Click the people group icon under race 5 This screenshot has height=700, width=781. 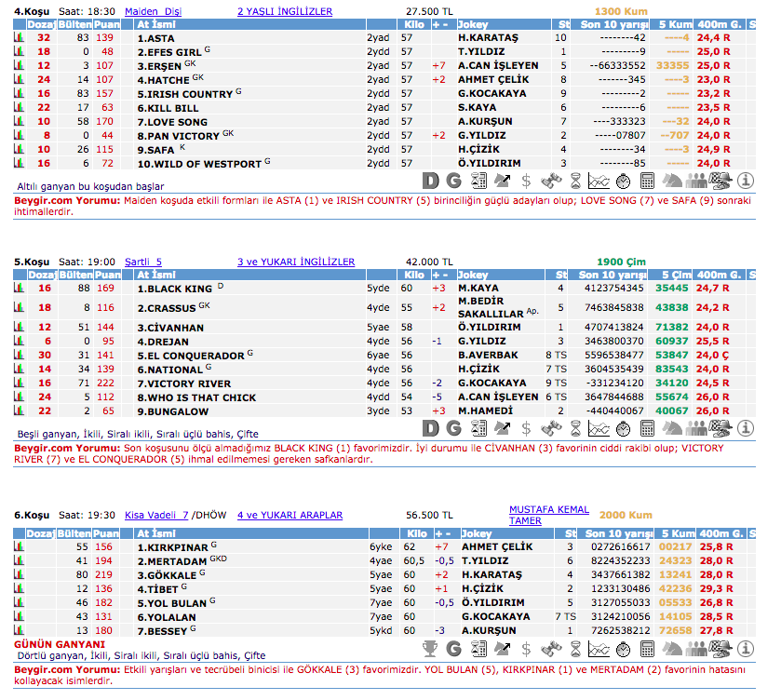[x=696, y=428]
